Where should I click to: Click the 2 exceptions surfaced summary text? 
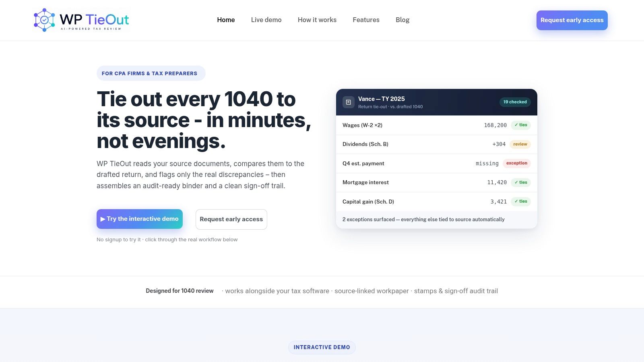tap(423, 219)
